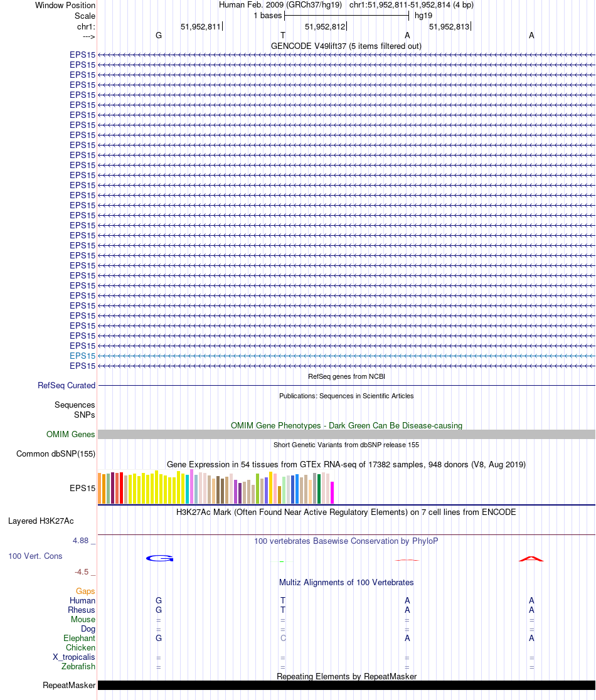This screenshot has width=596, height=700.
Task: Click the rightmost red A PhyloP logo
Action: [531, 558]
